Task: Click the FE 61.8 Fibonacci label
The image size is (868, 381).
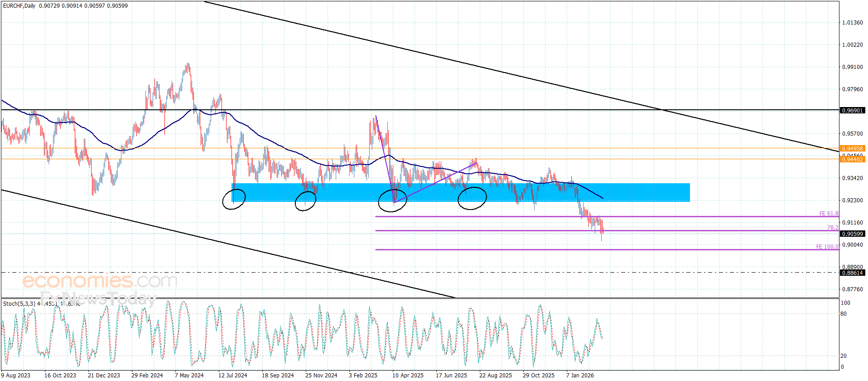Action: tap(829, 214)
